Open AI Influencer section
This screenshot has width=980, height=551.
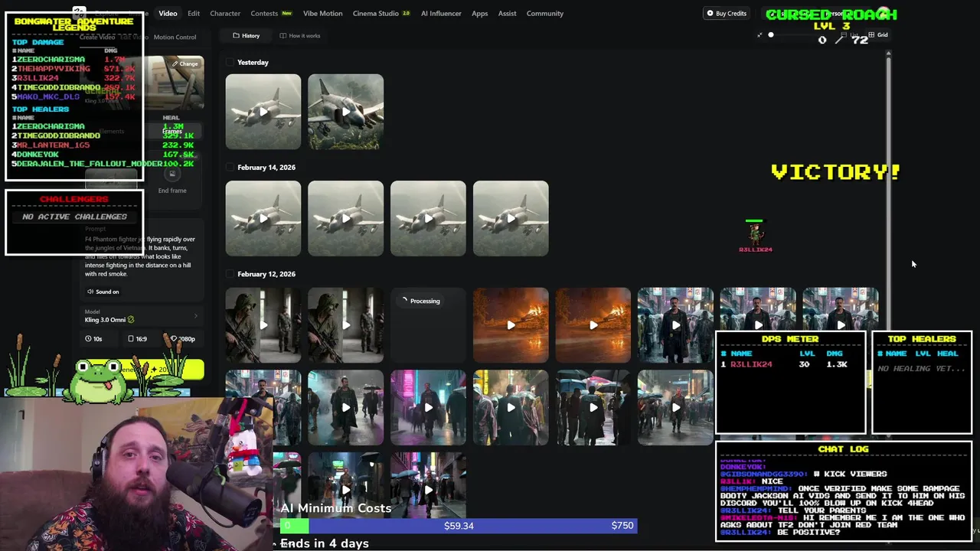click(441, 13)
